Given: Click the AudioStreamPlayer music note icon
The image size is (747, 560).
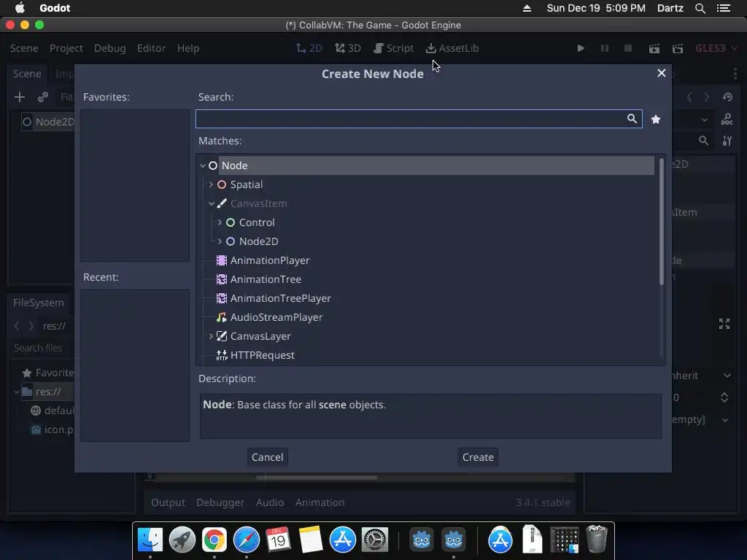Looking at the screenshot, I should (222, 317).
